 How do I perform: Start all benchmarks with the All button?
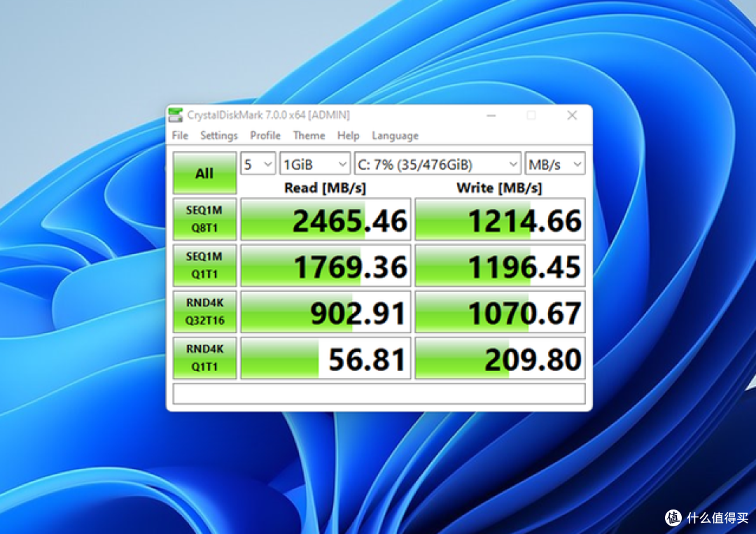pos(204,173)
